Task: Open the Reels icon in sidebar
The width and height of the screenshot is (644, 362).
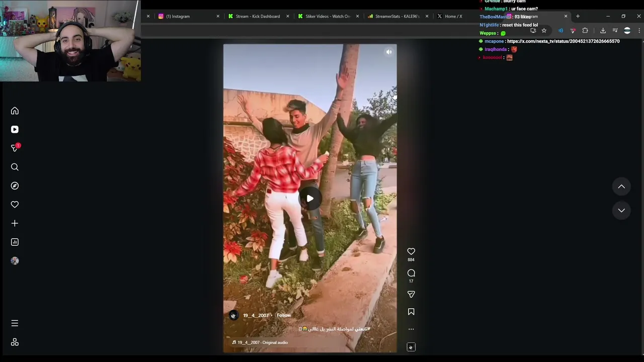Action: 15,129
